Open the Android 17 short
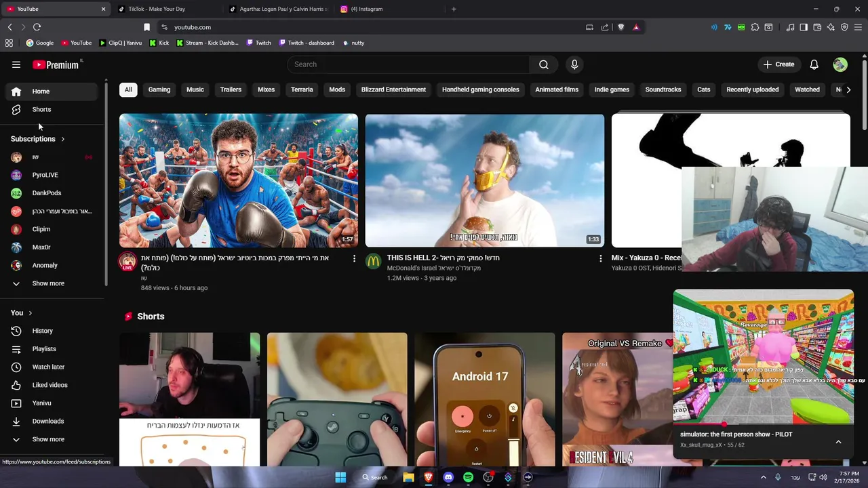Screen dimensions: 868x488 485,399
